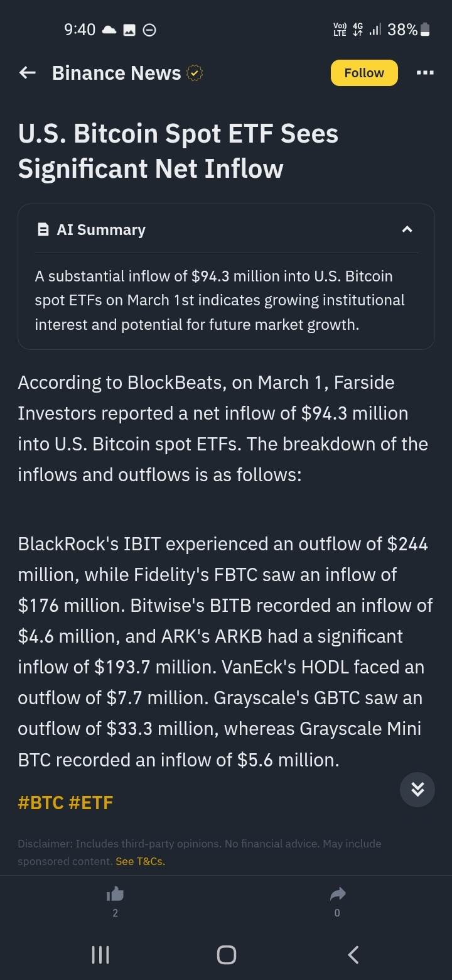The image size is (452, 980).
Task: Tap the AI Summary document icon
Action: tap(43, 230)
